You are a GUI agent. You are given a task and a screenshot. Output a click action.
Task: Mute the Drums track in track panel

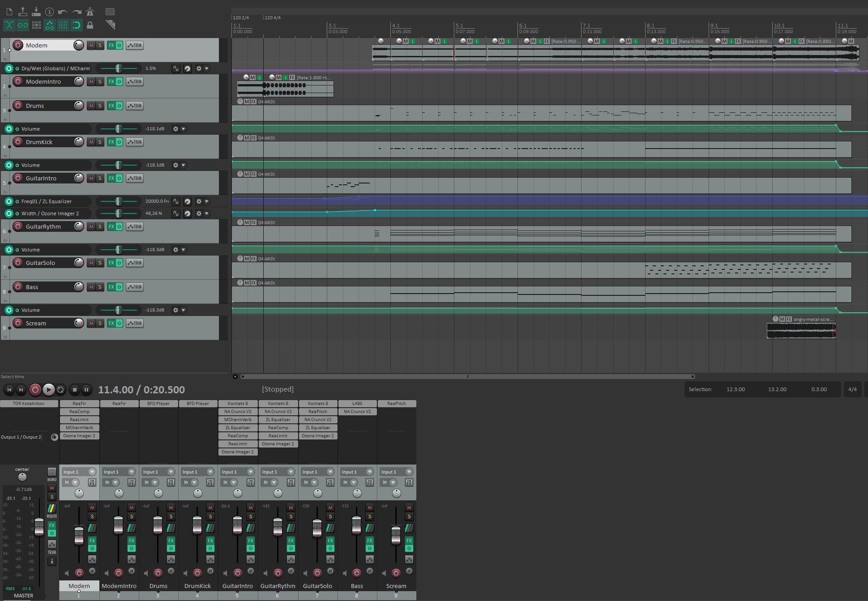91,106
